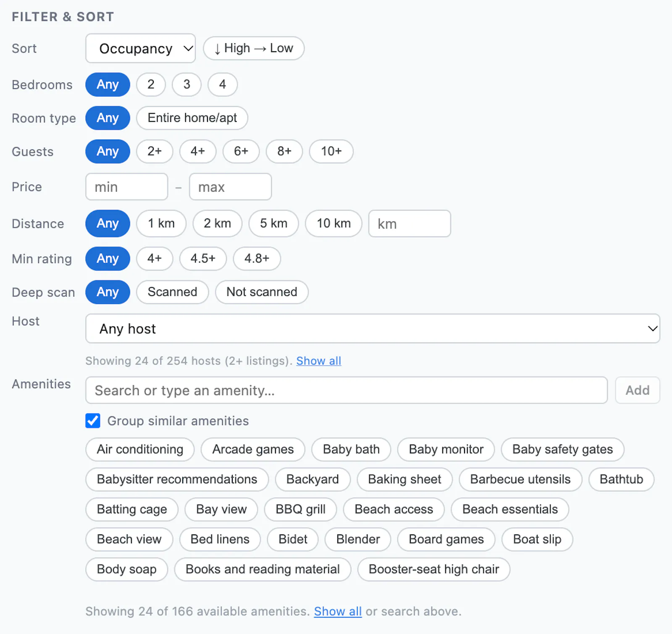Select the Backyard amenity
Image resolution: width=672 pixels, height=634 pixels.
[312, 479]
